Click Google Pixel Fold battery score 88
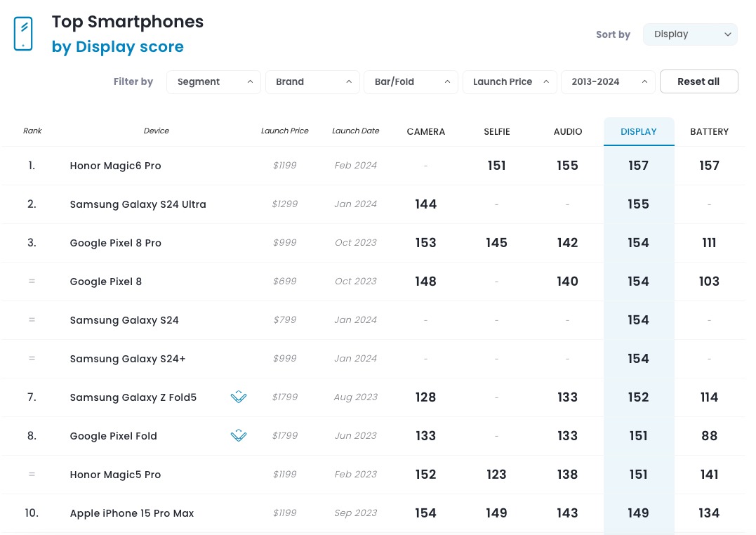 (x=709, y=435)
